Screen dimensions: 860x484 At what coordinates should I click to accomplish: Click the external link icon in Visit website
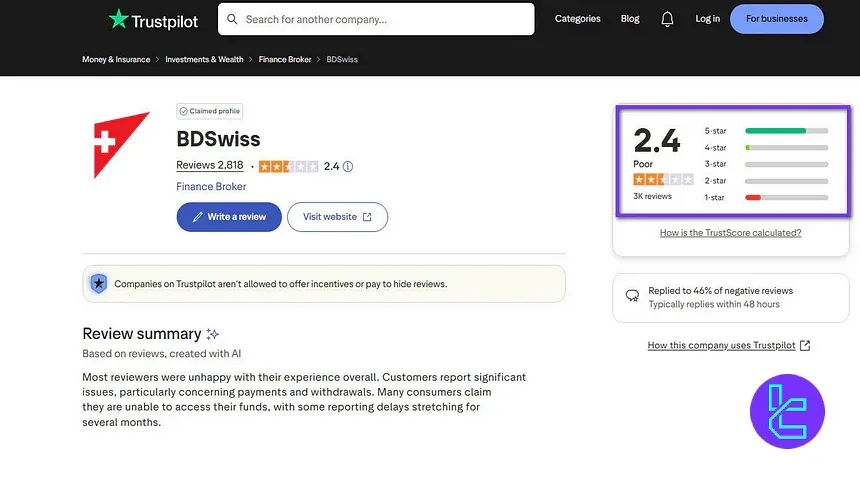(x=367, y=217)
